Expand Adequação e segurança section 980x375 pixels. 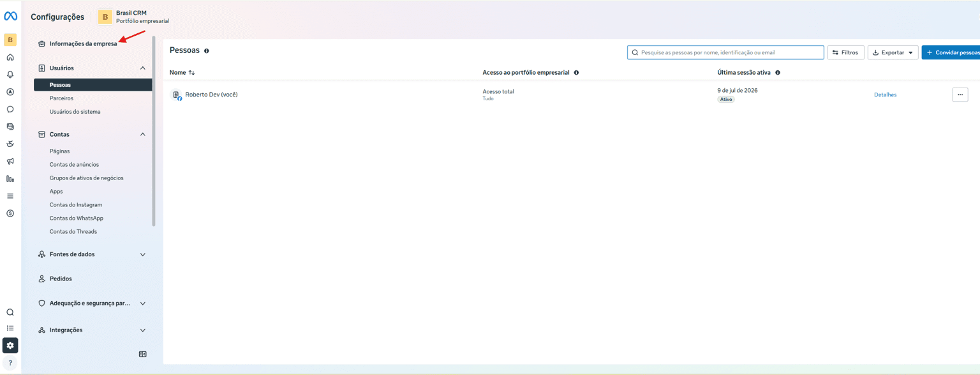[143, 303]
